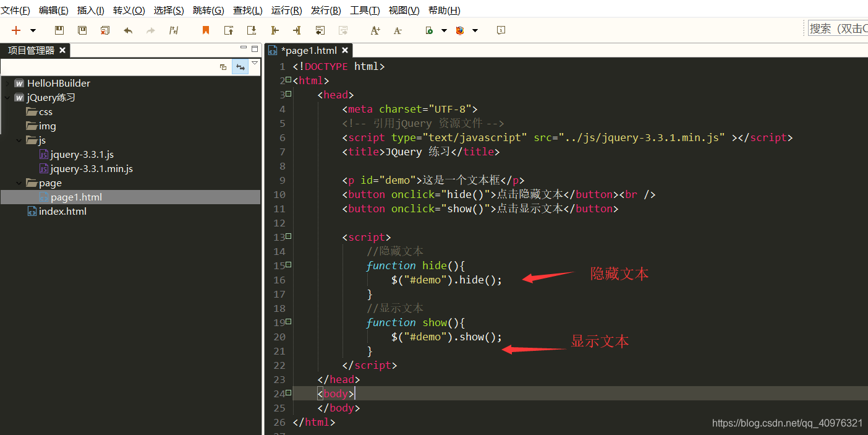Viewport: 868px width, 435px height.
Task: Increase font size with the A+ icon
Action: 375,30
